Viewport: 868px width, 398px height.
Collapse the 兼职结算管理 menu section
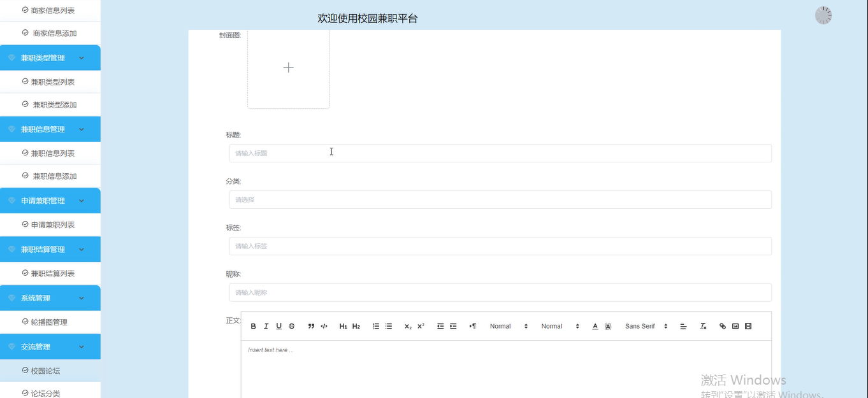(x=50, y=250)
